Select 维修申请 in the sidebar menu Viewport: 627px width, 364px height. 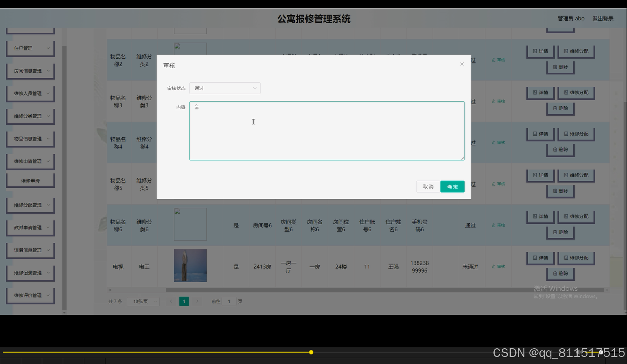30,180
